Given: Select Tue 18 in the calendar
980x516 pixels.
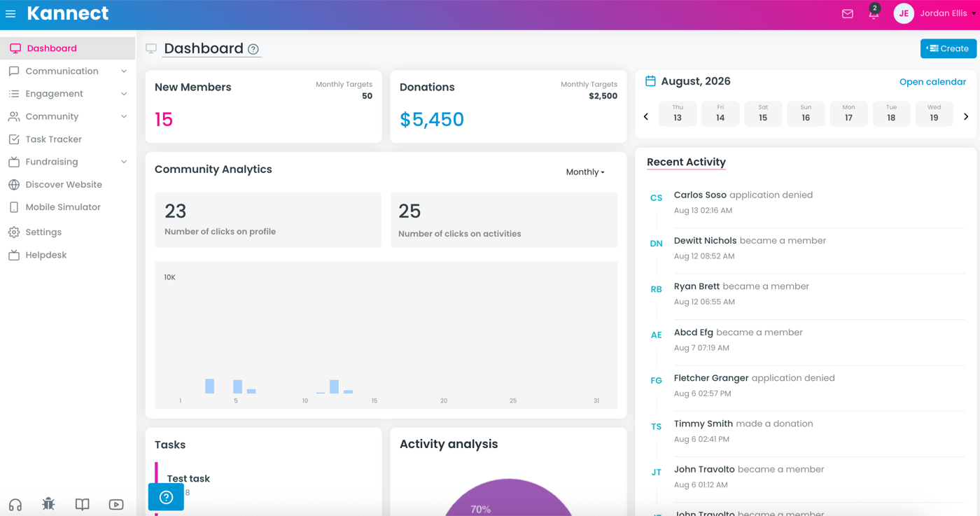Looking at the screenshot, I should 891,113.
